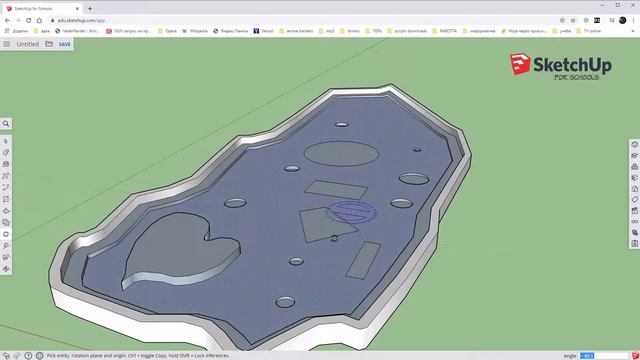This screenshot has height=360, width=640.
Task: Reload the page with refresh icon
Action: tap(28, 20)
